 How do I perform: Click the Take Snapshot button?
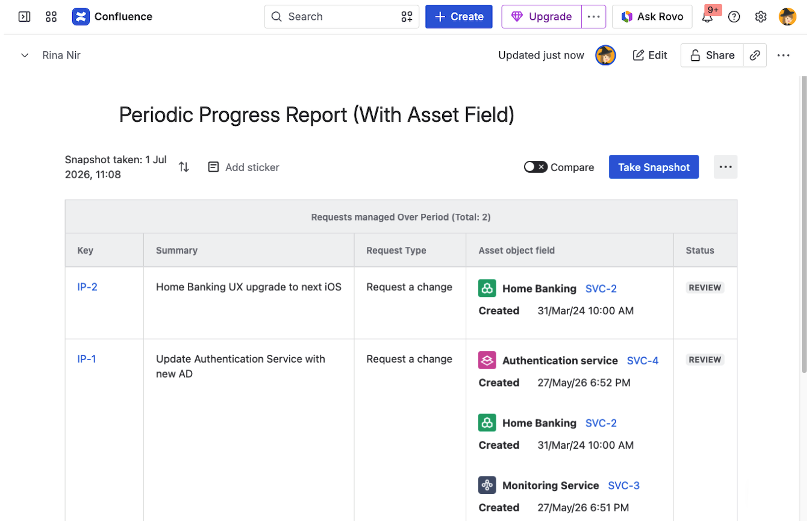(654, 167)
